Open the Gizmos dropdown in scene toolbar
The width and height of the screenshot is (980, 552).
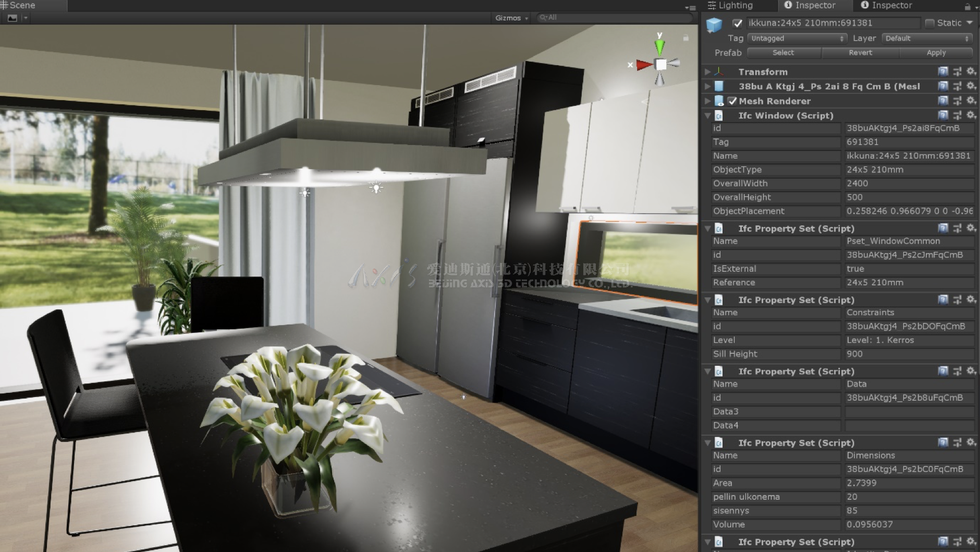[x=511, y=18]
